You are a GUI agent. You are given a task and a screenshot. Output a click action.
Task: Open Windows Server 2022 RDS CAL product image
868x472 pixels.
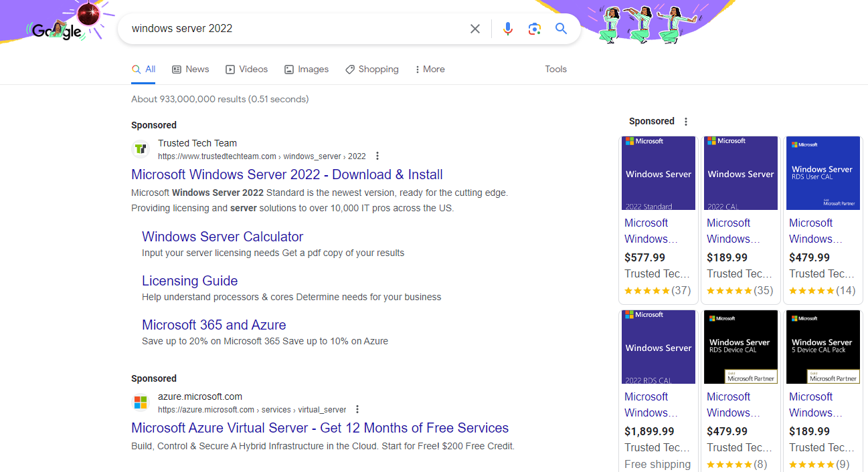click(659, 347)
